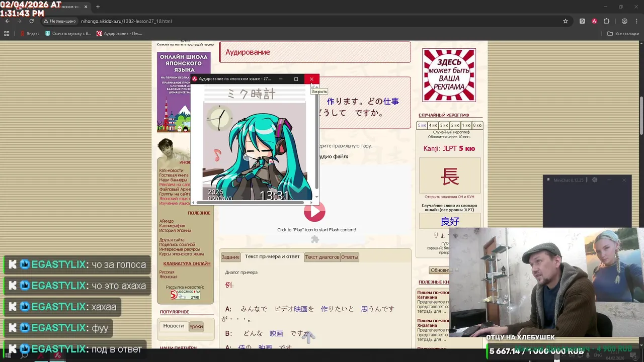Click the red Flash extension icon
Viewport: 644px width, 362px height.
[x=594, y=21]
